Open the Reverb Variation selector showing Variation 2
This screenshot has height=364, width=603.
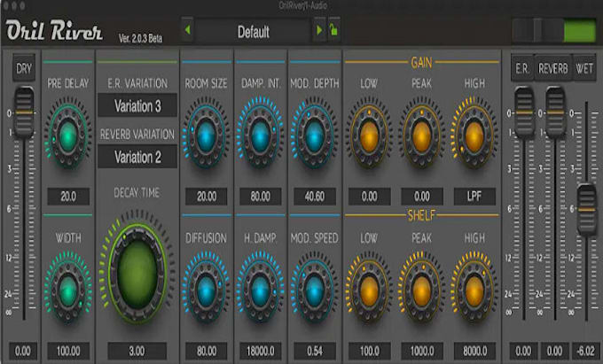[137, 156]
